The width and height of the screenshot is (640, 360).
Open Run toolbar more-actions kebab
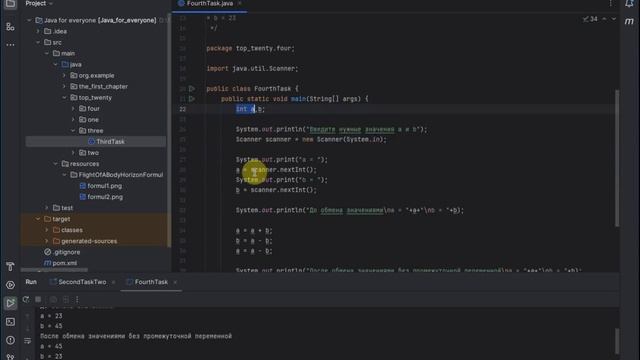point(77,300)
